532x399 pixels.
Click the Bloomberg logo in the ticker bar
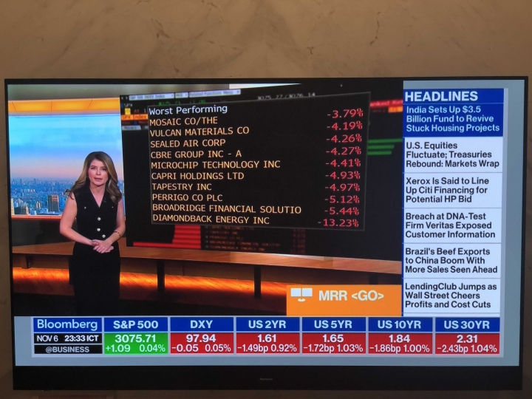coord(67,324)
